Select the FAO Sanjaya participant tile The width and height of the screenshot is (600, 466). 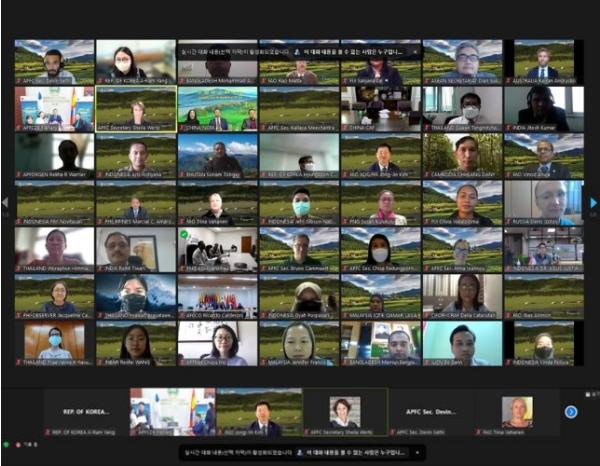380,61
